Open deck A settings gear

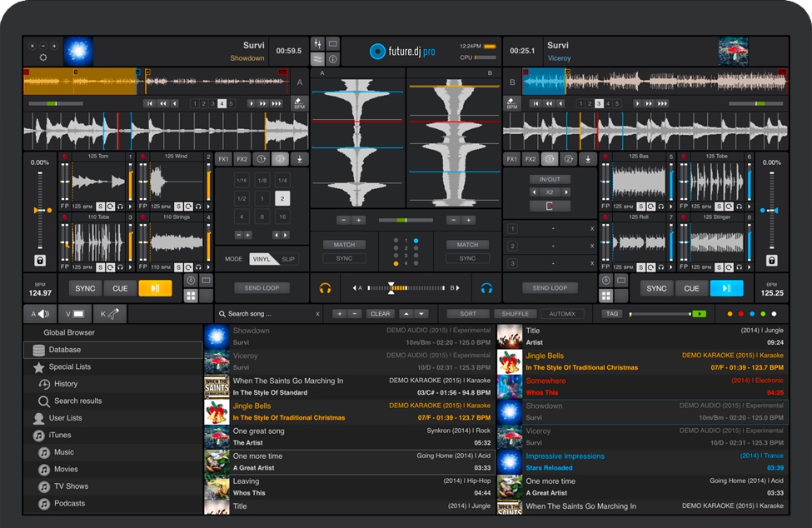(x=43, y=57)
